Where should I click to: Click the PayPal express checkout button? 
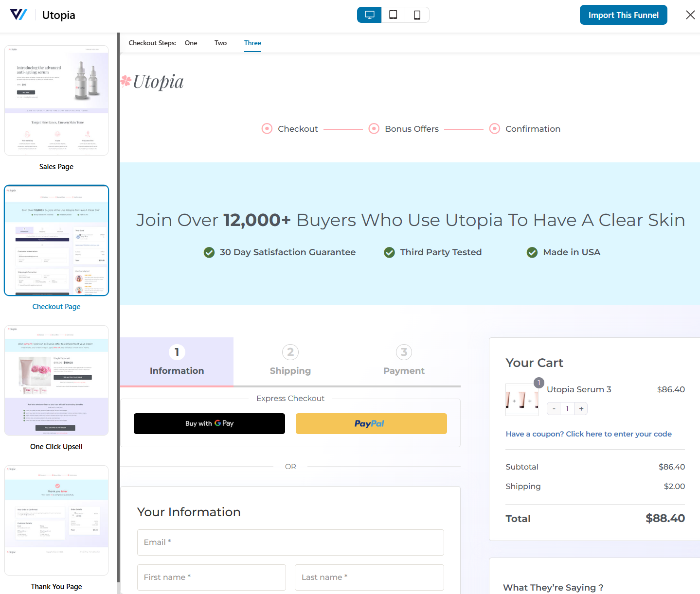371,423
